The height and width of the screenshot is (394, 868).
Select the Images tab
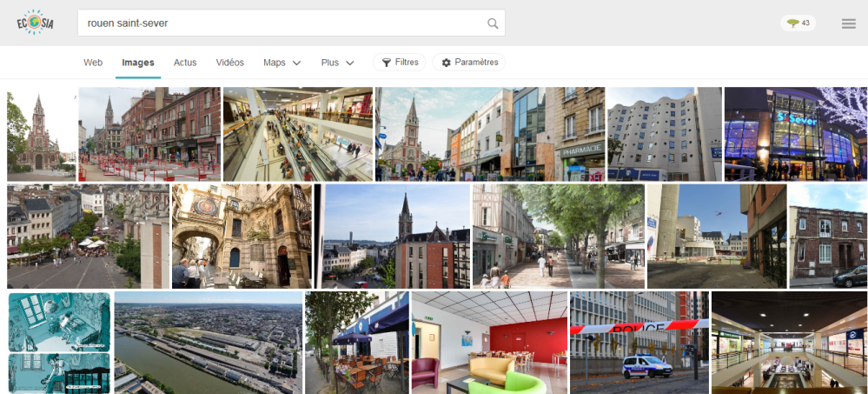point(138,63)
